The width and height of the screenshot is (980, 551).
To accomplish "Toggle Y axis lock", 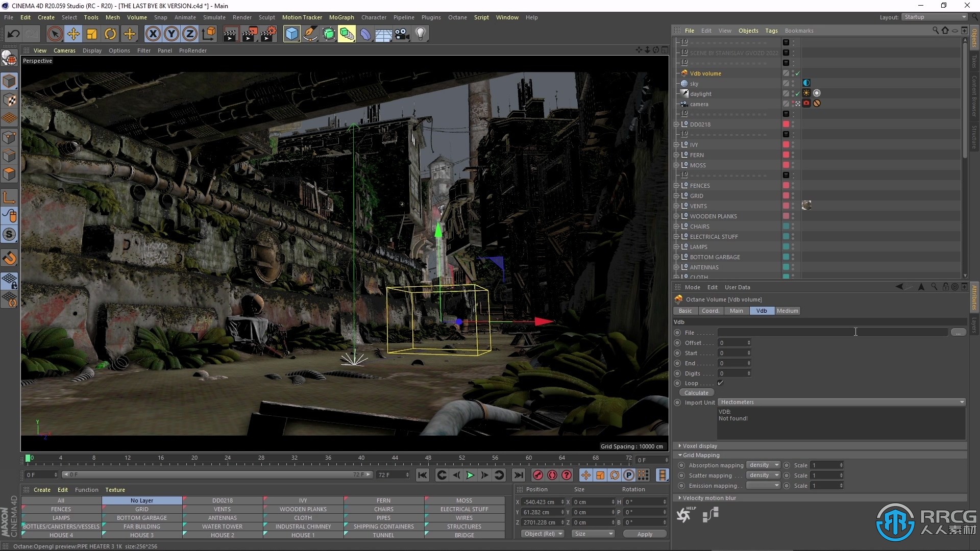I will tap(171, 34).
